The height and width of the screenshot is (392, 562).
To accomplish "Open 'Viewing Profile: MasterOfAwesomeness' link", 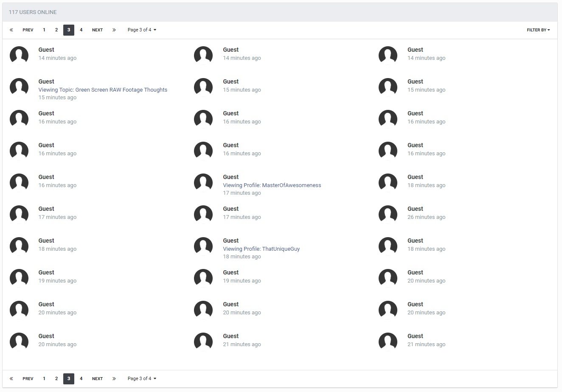I will point(272,185).
